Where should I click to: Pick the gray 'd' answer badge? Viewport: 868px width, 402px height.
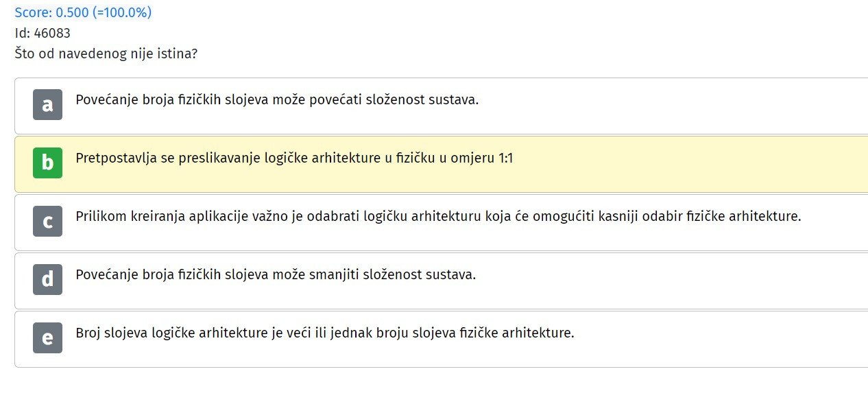(x=47, y=279)
